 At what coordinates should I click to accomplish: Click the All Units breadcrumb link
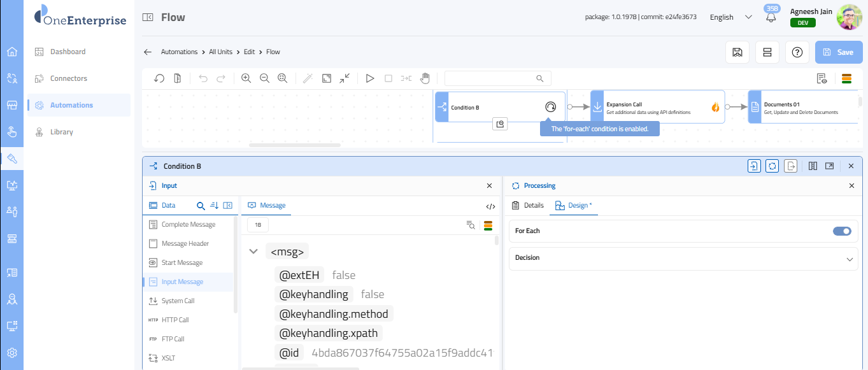tap(220, 52)
